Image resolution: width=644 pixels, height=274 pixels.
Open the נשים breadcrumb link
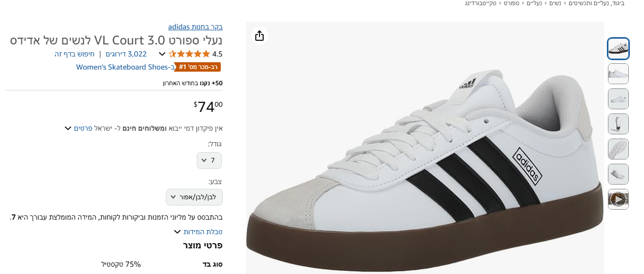point(555,4)
